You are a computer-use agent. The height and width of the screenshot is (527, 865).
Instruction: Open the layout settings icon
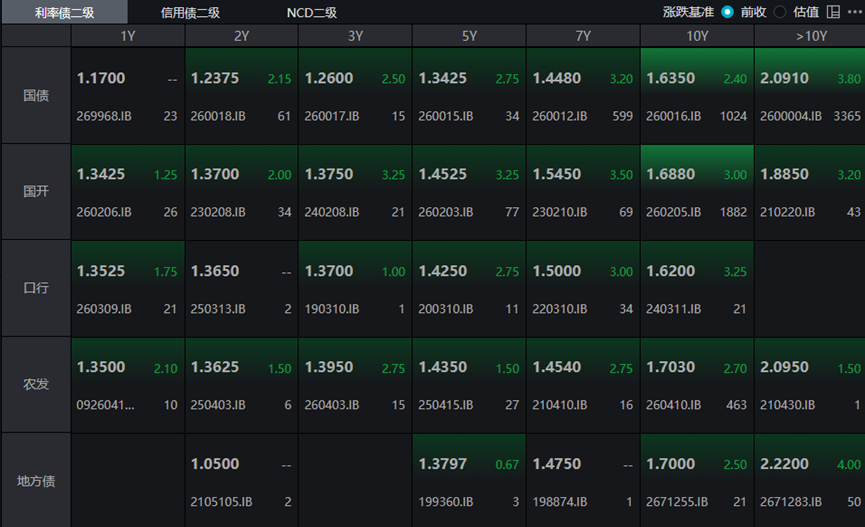click(x=833, y=12)
